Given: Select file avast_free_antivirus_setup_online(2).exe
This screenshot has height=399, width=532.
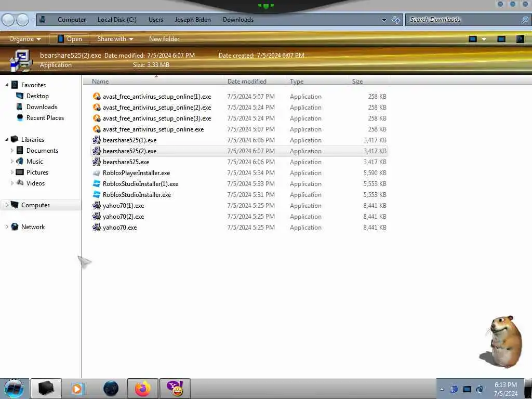Looking at the screenshot, I should [157, 108].
